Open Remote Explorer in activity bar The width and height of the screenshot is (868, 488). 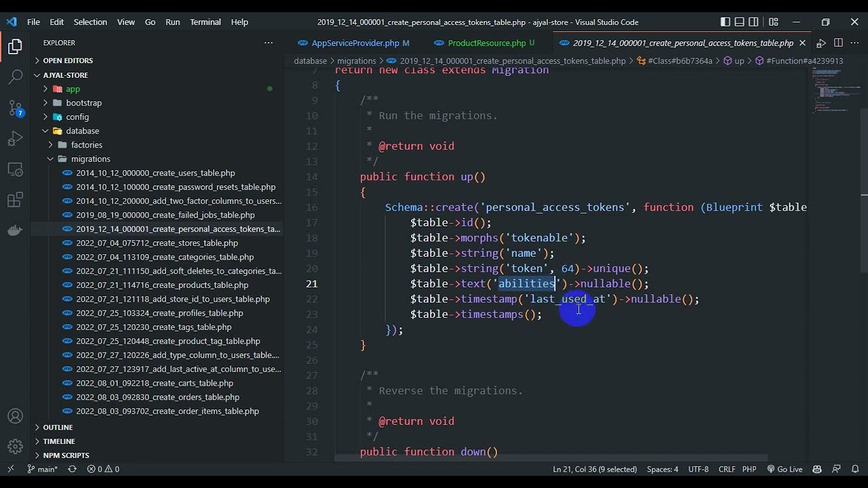pos(15,169)
